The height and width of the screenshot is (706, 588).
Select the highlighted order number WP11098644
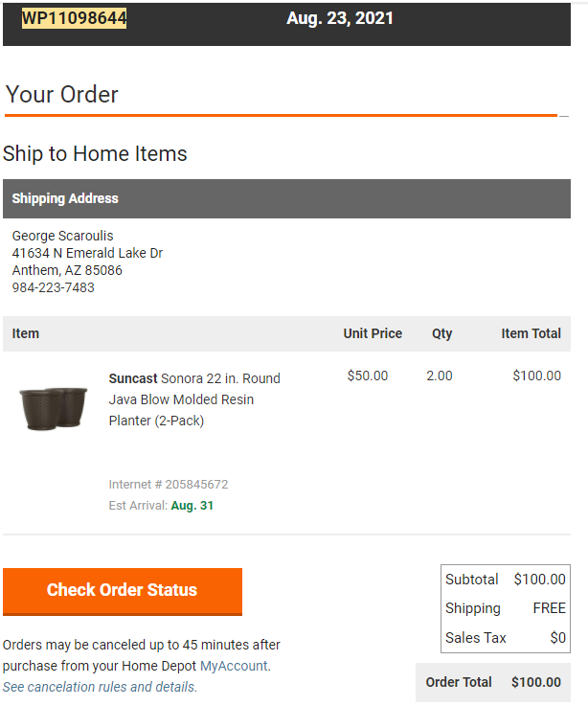(x=75, y=18)
